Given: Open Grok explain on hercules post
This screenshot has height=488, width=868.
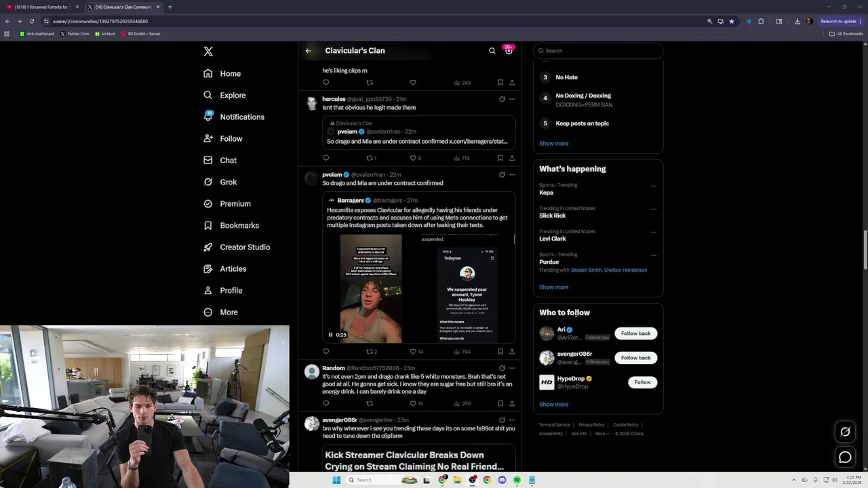Looking at the screenshot, I should coord(502,99).
